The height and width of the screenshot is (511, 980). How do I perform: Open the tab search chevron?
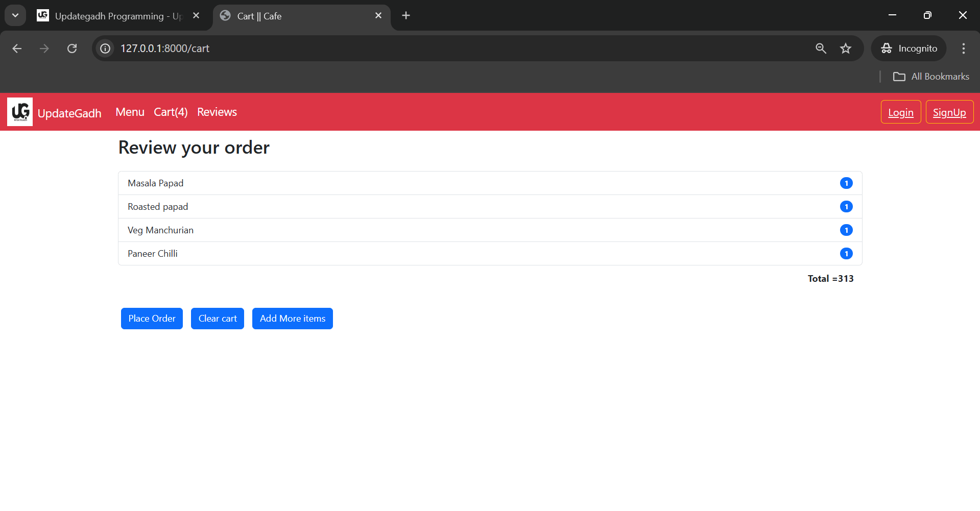[x=15, y=15]
